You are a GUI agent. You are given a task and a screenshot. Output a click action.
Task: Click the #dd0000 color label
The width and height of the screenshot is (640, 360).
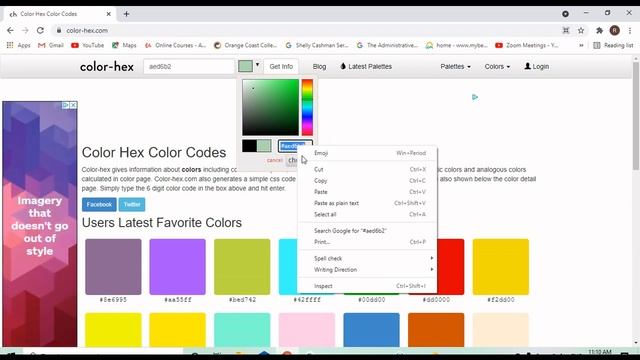pos(436,300)
